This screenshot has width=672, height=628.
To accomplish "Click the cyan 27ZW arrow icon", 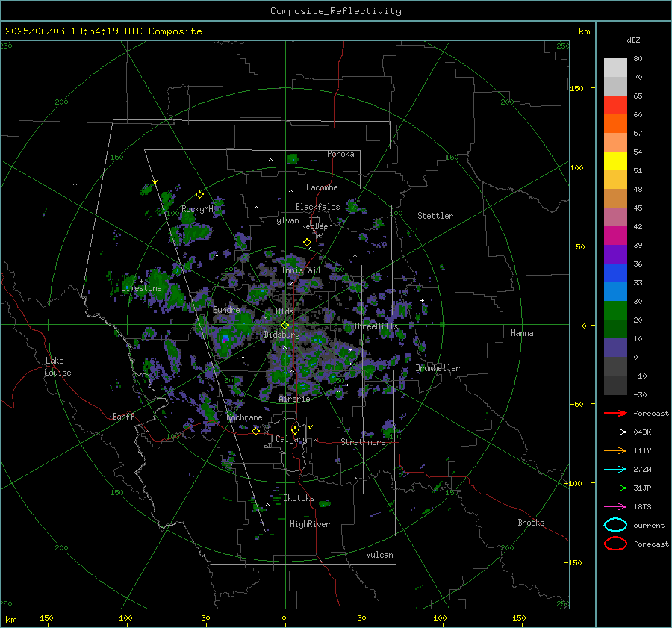I will click(x=615, y=469).
